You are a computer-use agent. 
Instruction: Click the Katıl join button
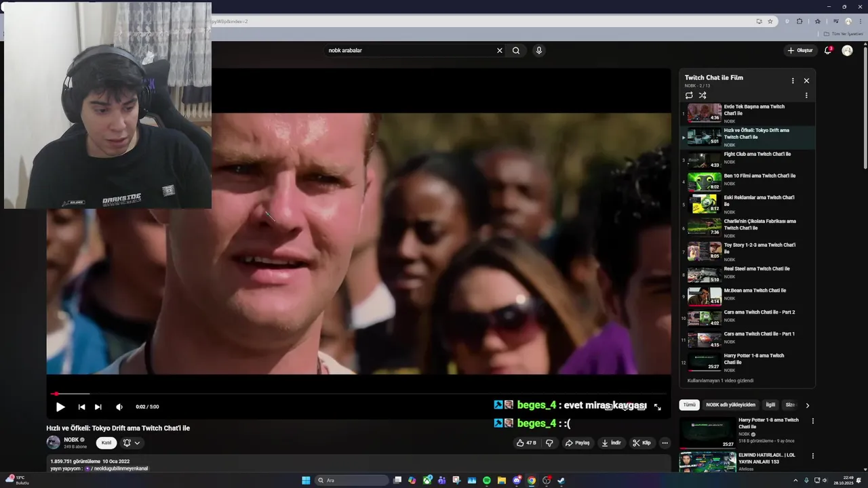coord(106,443)
